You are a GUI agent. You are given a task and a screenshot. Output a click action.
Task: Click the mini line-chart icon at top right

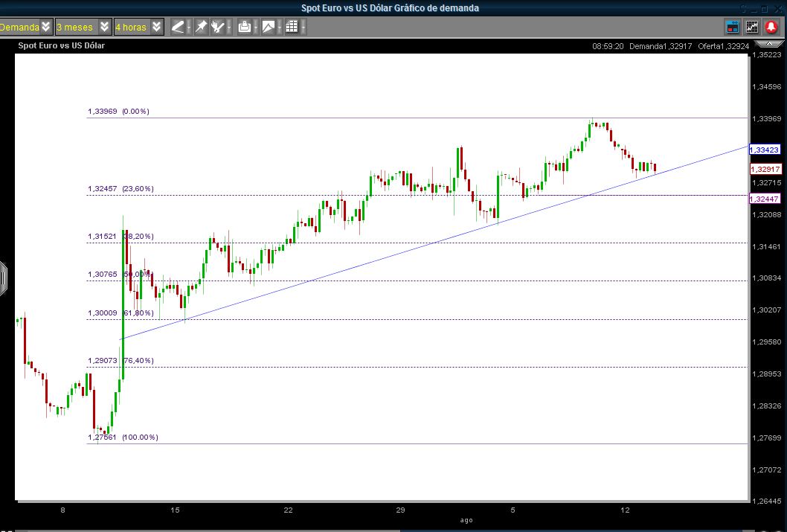[x=752, y=27]
